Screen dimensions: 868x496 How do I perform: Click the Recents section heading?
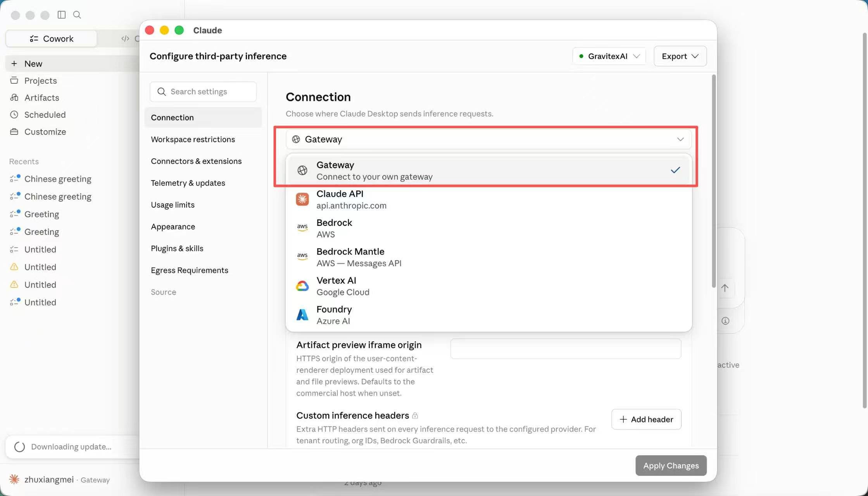click(x=24, y=162)
